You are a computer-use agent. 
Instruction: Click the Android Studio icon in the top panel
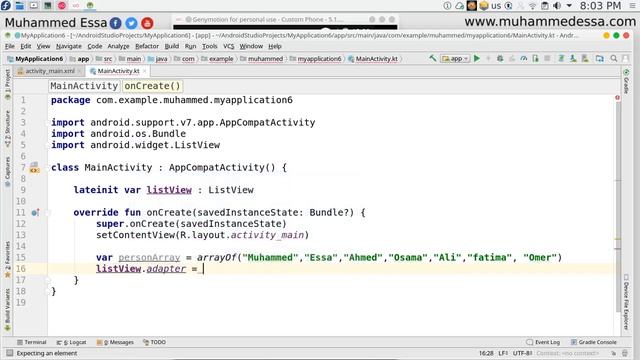(x=90, y=6)
